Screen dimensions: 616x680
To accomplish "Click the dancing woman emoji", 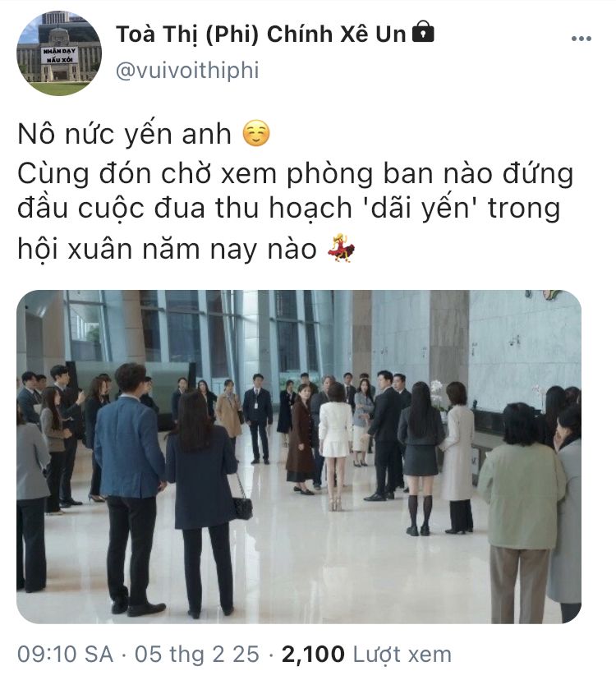I will click(341, 248).
